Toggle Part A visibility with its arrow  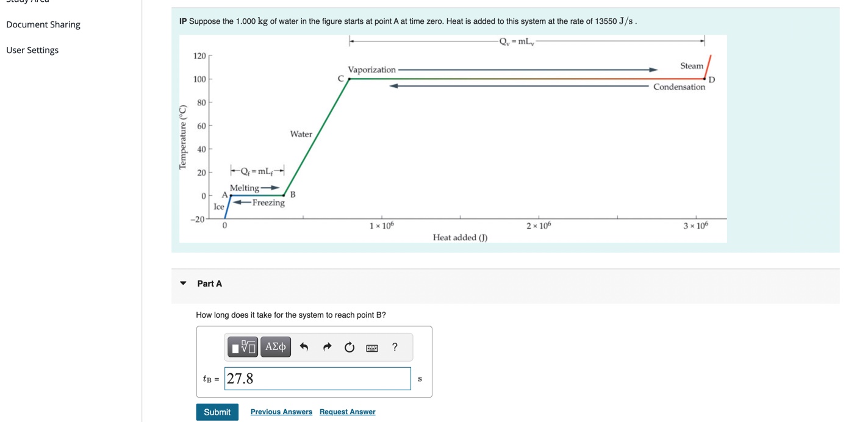pyautogui.click(x=183, y=283)
